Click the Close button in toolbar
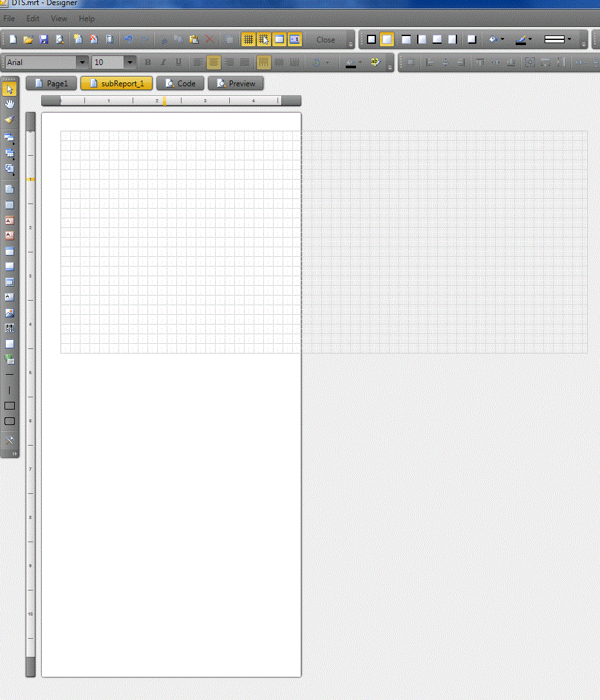The height and width of the screenshot is (700, 600). coord(326,40)
